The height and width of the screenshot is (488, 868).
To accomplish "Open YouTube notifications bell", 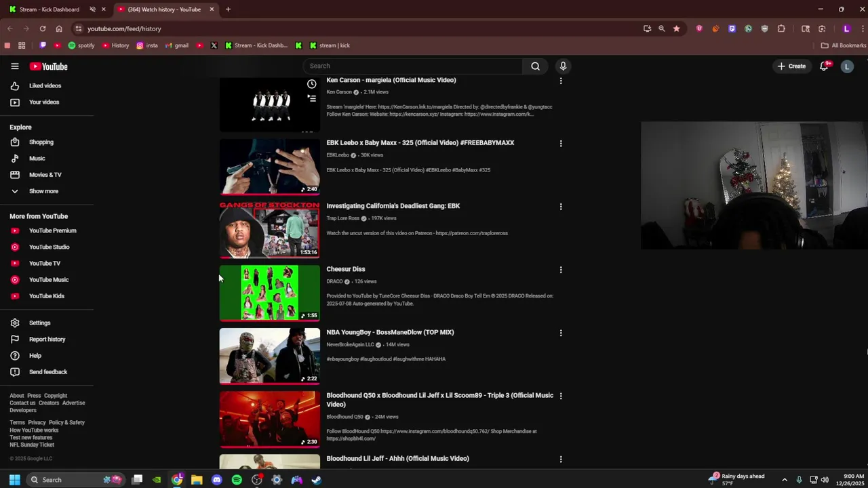I will click(x=824, y=66).
